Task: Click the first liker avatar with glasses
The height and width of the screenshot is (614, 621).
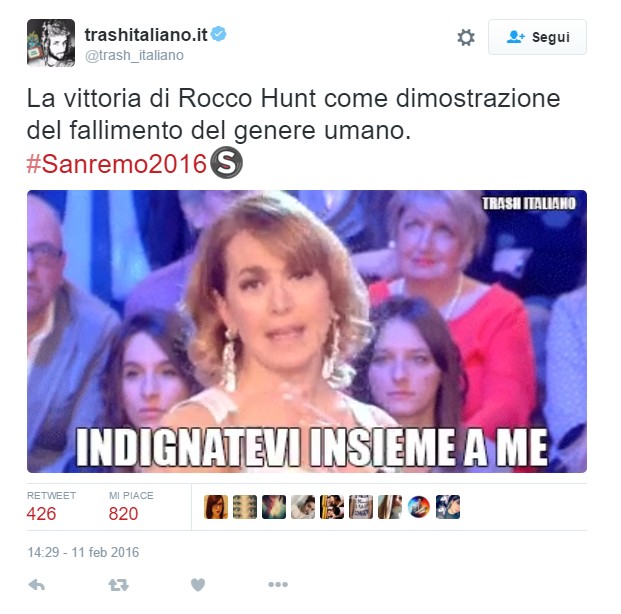Action: pos(216,507)
